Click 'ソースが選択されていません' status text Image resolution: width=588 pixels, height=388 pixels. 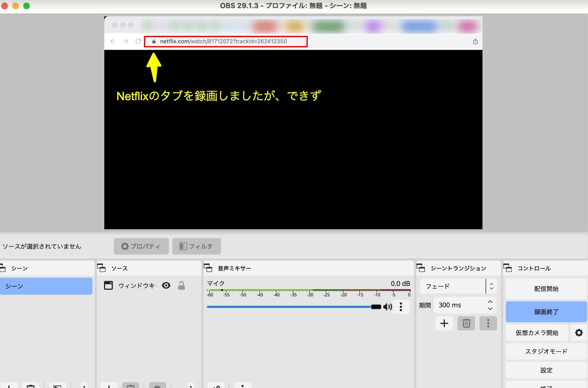[x=42, y=246]
